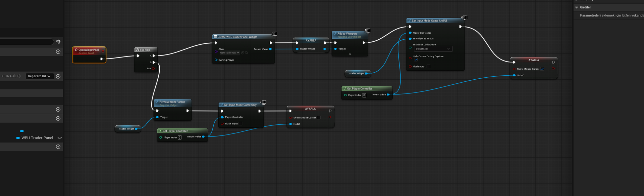Click In Widget to Focus pin
Screen dimensions: 644x196
pyautogui.click(x=410, y=39)
